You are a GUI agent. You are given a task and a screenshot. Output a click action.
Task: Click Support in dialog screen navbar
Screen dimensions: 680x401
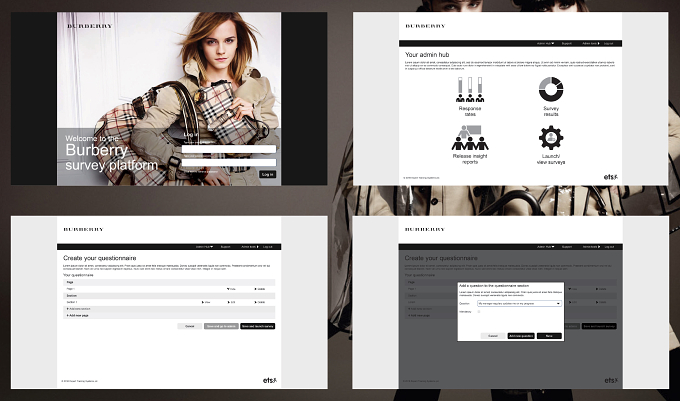pyautogui.click(x=567, y=247)
